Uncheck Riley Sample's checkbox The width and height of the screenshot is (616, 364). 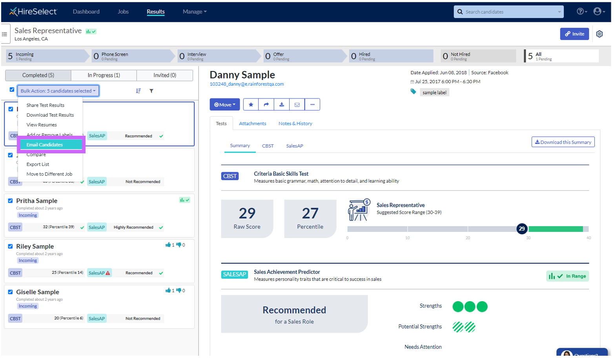click(x=10, y=246)
